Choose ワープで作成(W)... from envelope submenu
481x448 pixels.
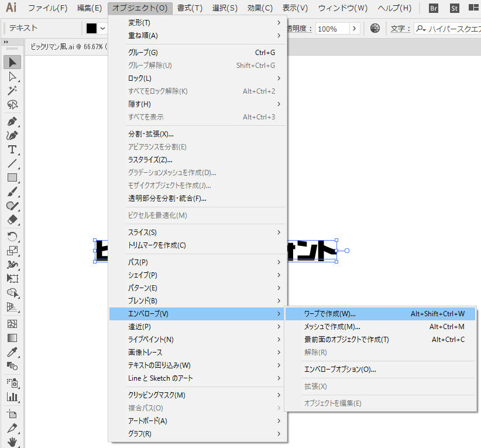pos(380,314)
